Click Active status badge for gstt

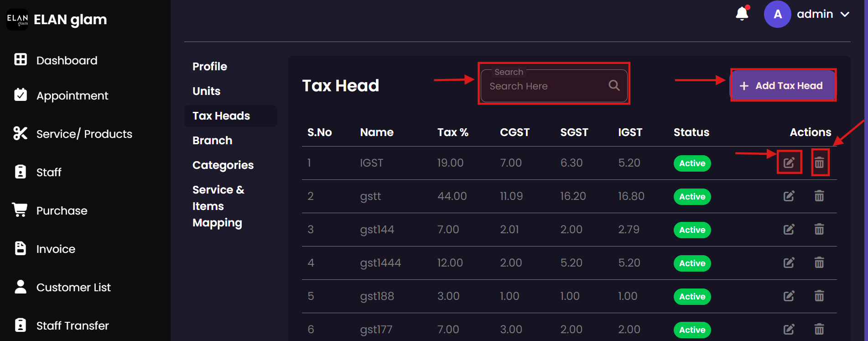[692, 197]
